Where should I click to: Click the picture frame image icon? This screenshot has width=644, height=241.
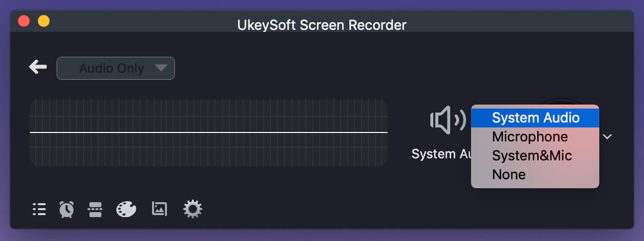[159, 209]
